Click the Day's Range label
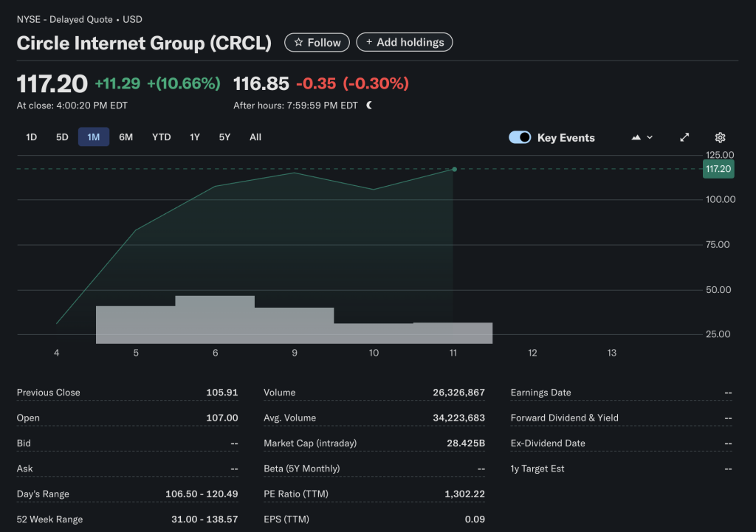Viewport: 756px width, 532px height. [x=43, y=494]
